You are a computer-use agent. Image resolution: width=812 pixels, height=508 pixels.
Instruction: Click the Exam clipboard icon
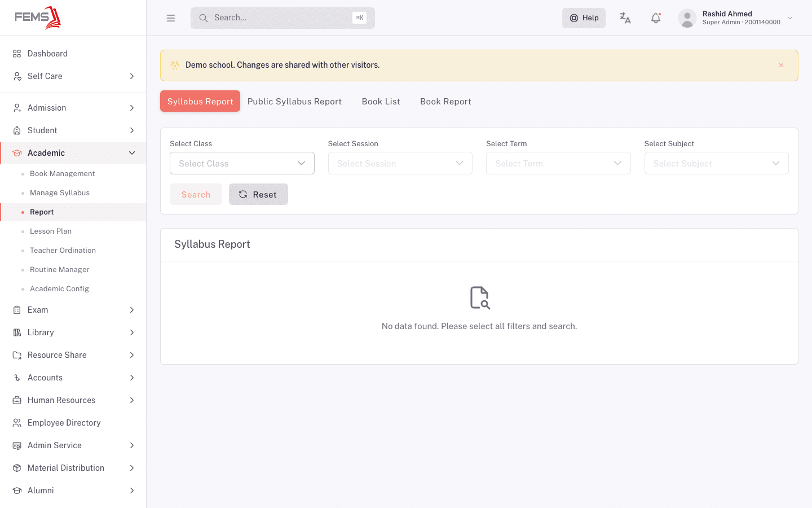17,310
